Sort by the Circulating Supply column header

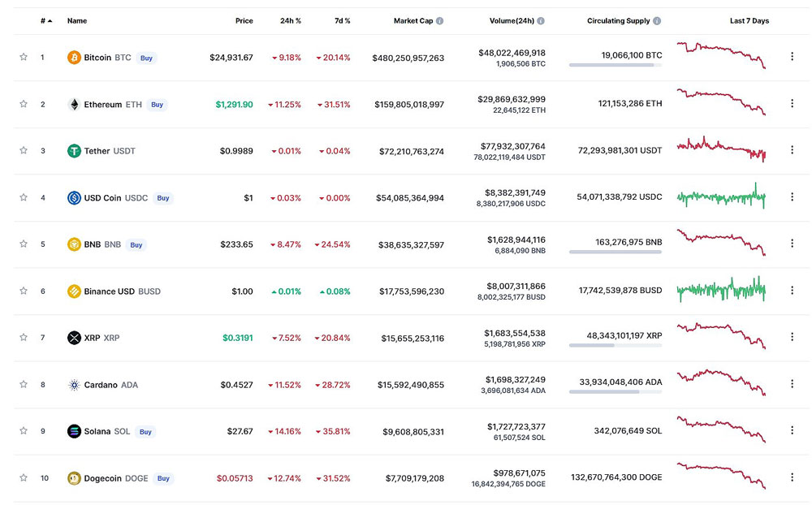point(618,21)
